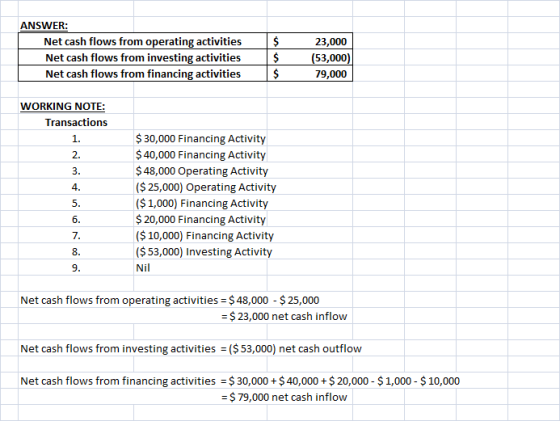Select '($ 25,000) Operating Activity' cell

pos(206,187)
